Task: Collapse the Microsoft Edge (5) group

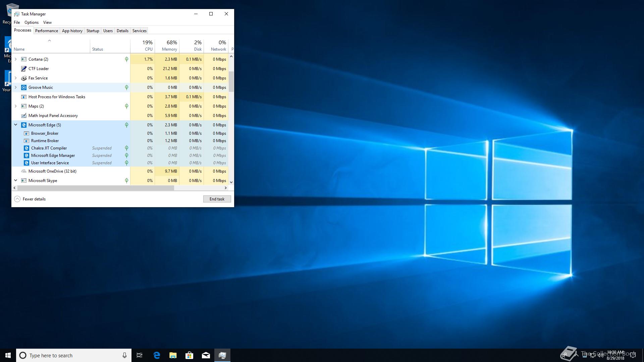Action: coord(15,125)
